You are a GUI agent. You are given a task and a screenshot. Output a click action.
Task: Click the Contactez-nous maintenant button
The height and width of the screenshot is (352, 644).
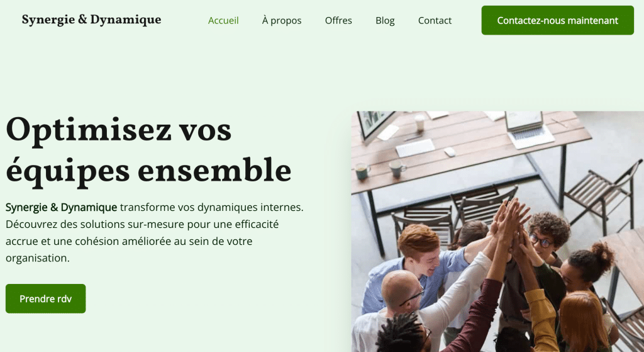pos(557,20)
